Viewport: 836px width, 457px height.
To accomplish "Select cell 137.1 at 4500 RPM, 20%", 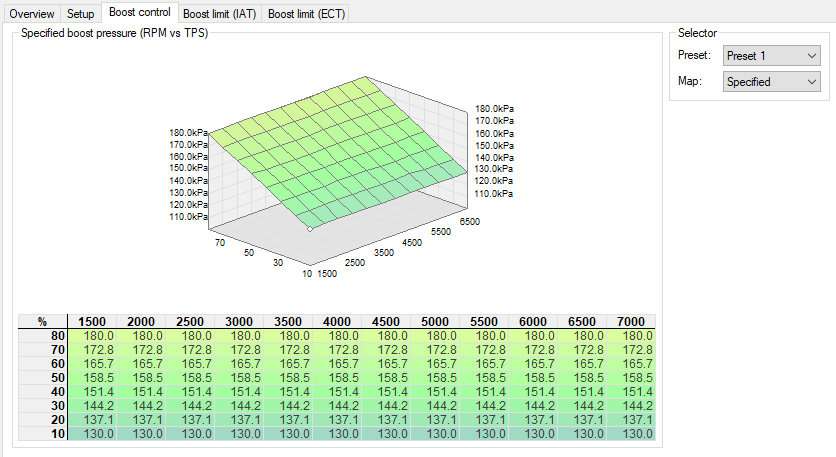I will (x=386, y=420).
